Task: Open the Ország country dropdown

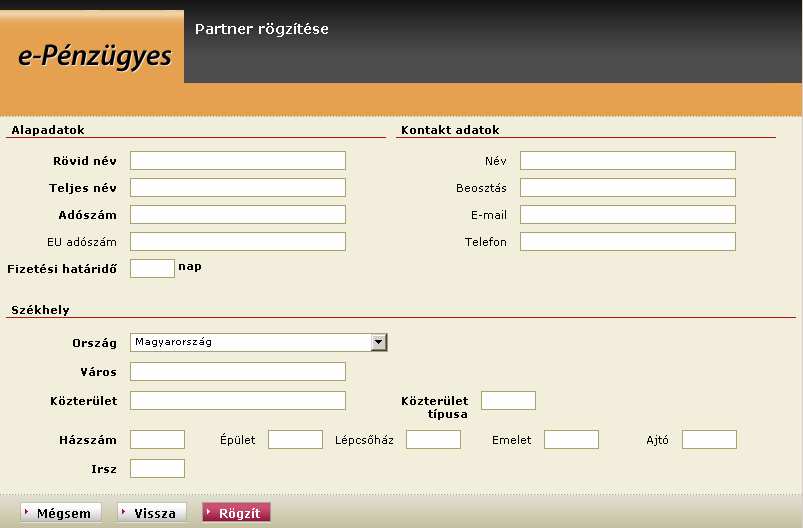Action: [x=259, y=342]
